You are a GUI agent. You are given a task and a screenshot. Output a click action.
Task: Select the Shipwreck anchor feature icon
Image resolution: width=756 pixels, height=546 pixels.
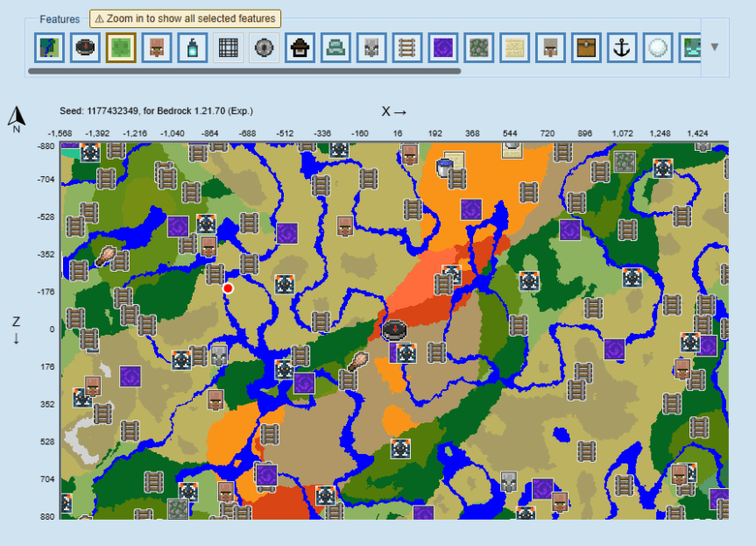click(x=622, y=47)
